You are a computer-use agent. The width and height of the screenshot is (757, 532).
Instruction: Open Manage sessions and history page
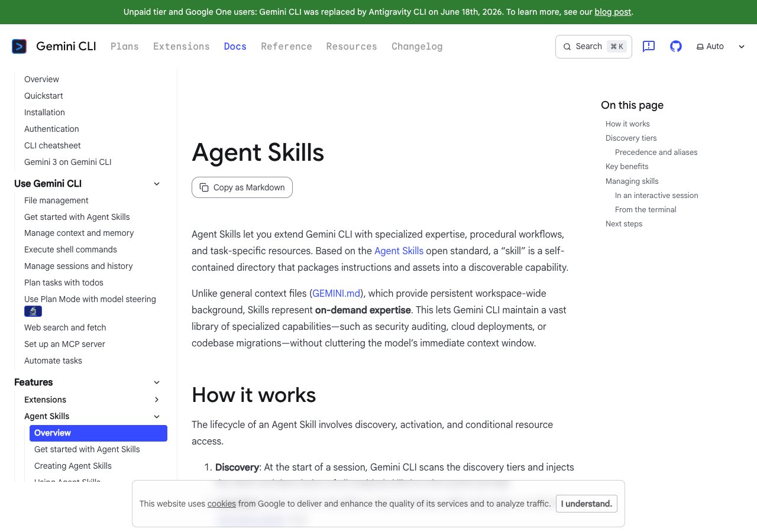[79, 266]
